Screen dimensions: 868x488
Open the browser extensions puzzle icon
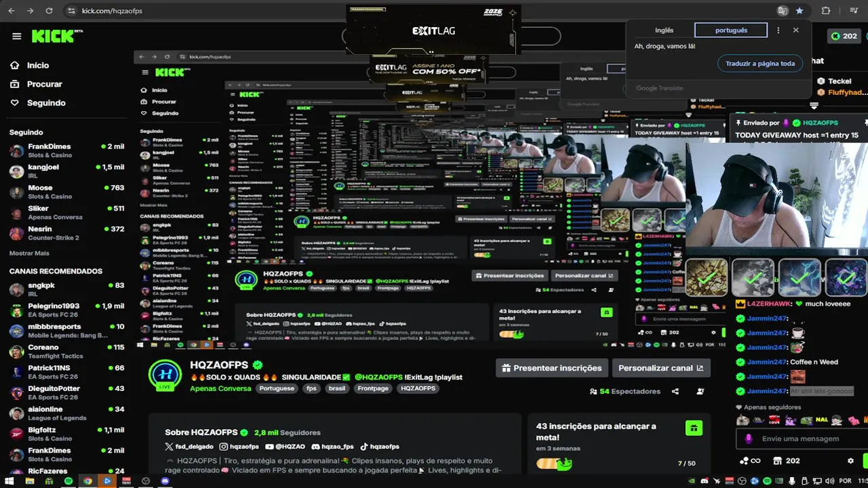(825, 11)
